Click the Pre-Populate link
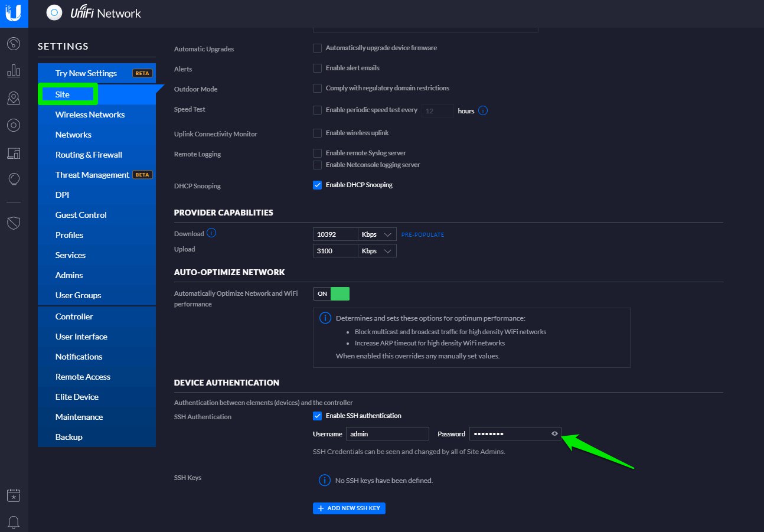The image size is (764, 532). 422,235
